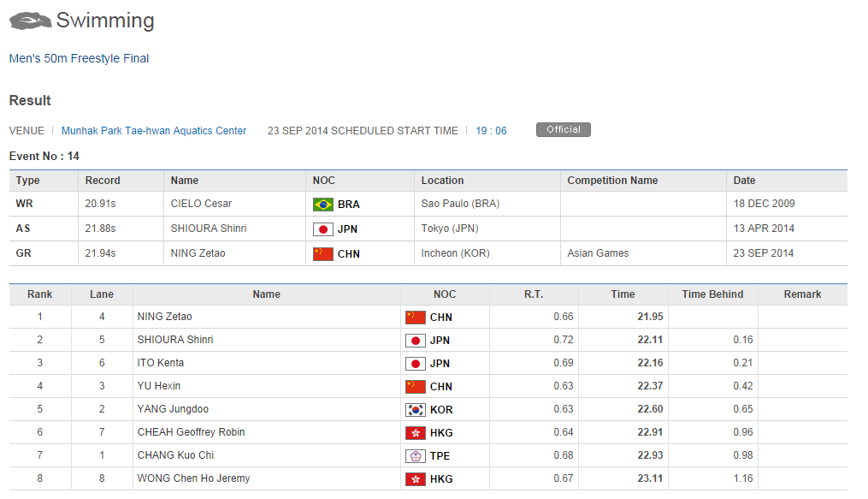The width and height of the screenshot is (868, 499).
Task: Select SHIOURA Shinri in the results table
Action: coord(175,341)
